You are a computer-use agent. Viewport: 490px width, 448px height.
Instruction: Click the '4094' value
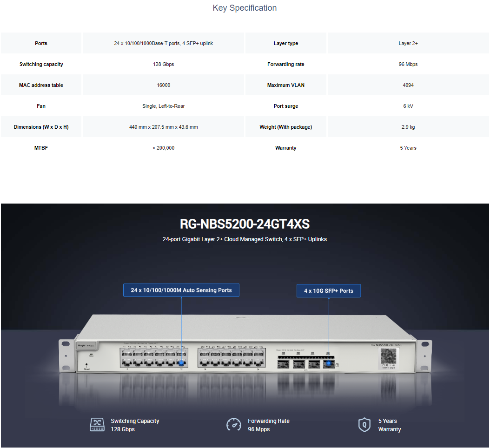[408, 86]
